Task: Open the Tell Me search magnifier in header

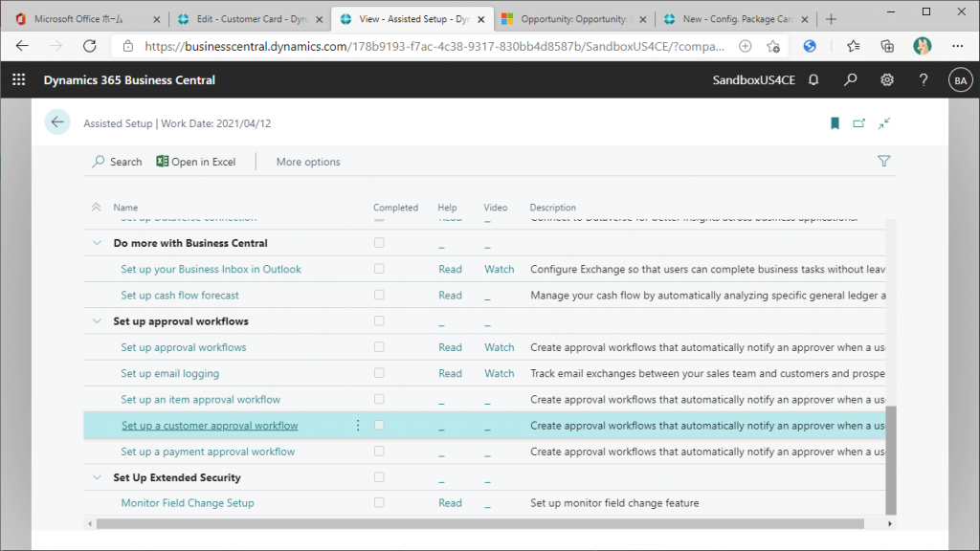Action: 850,80
